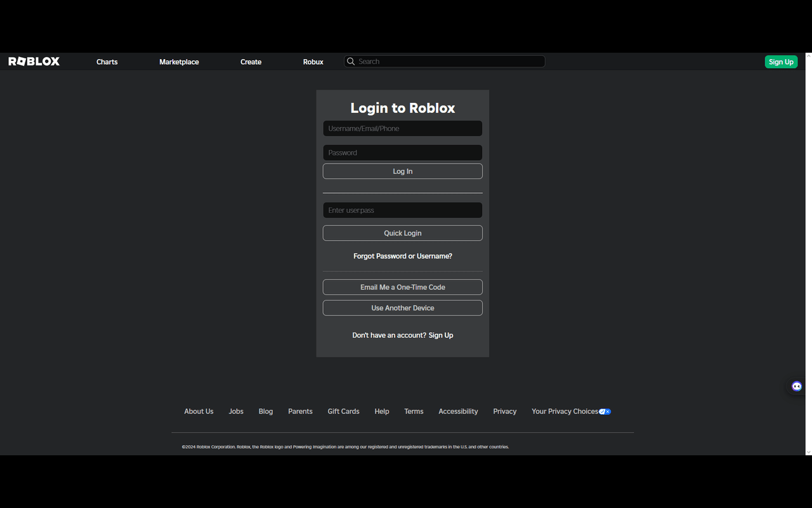This screenshot has width=812, height=508.
Task: Open Your Privacy Choices footer link
Action: tap(565, 411)
